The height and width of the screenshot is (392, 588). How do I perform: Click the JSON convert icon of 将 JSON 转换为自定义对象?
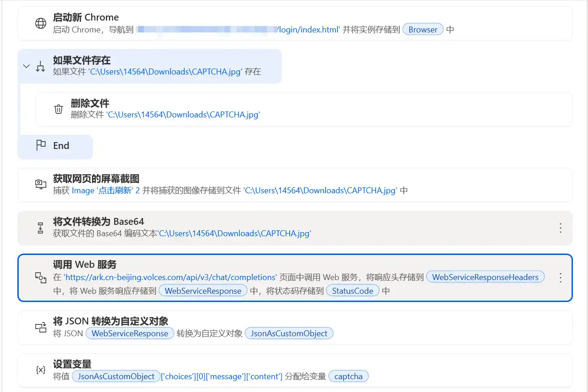click(41, 327)
